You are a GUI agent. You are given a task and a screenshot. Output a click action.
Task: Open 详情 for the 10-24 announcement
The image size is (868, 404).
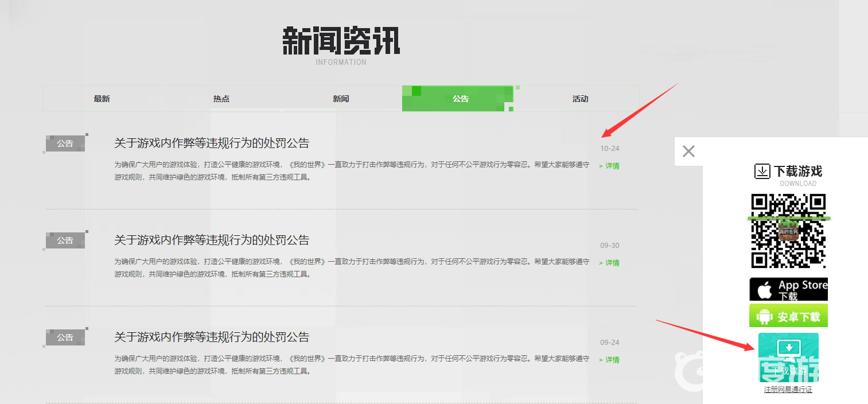(609, 166)
